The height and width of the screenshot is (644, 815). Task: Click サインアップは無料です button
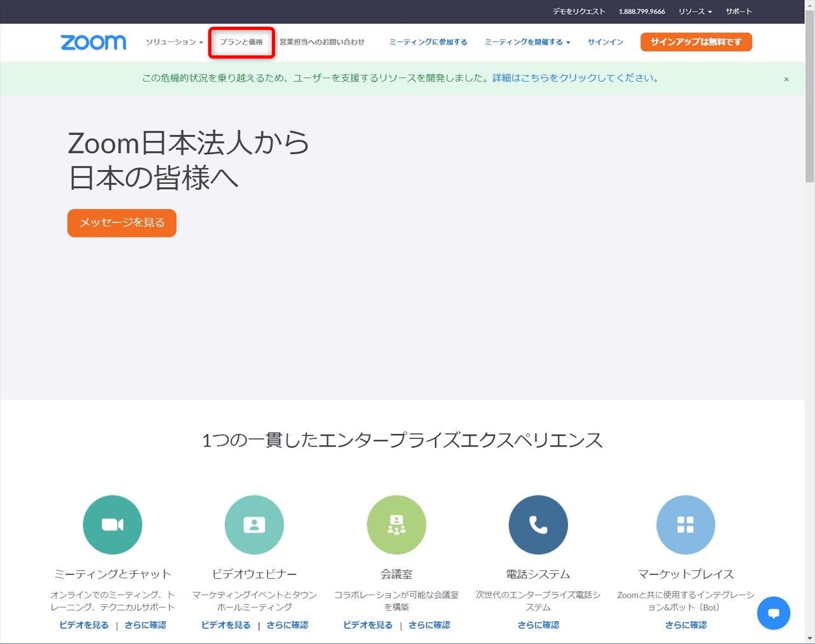click(x=696, y=42)
